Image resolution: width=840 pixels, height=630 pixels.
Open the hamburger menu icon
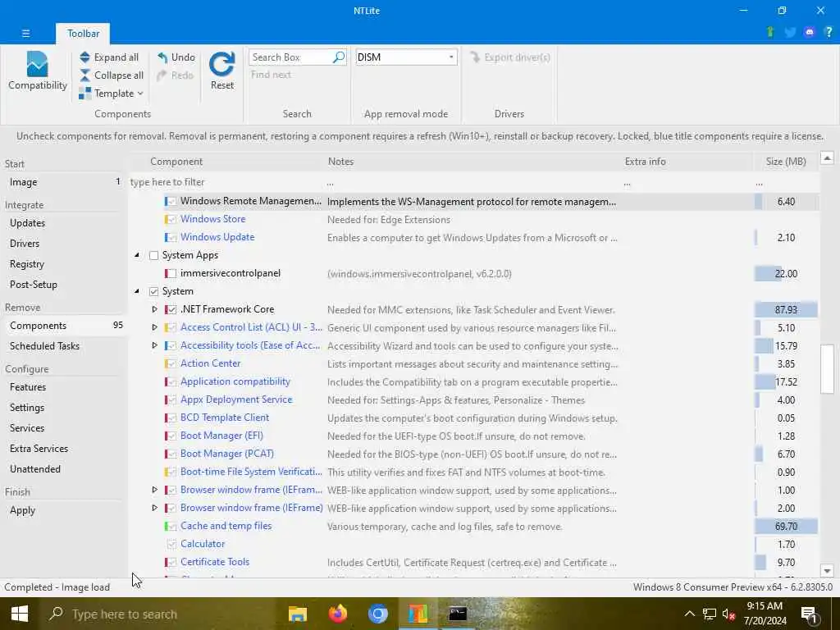tap(25, 33)
